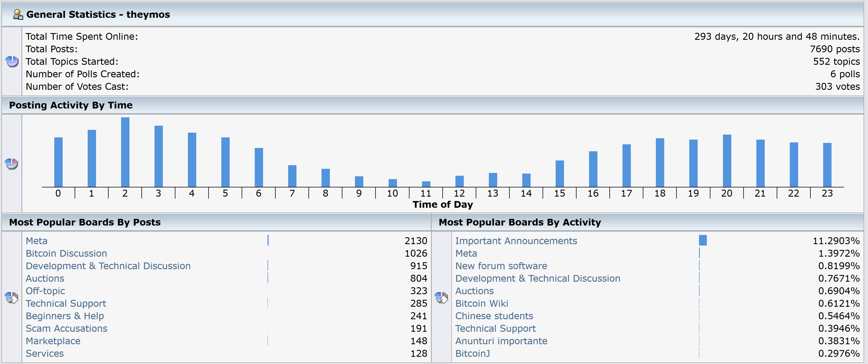Click the 'Number of Votes Cast:' label
Viewport: 868px width, 364px height.
77,86
